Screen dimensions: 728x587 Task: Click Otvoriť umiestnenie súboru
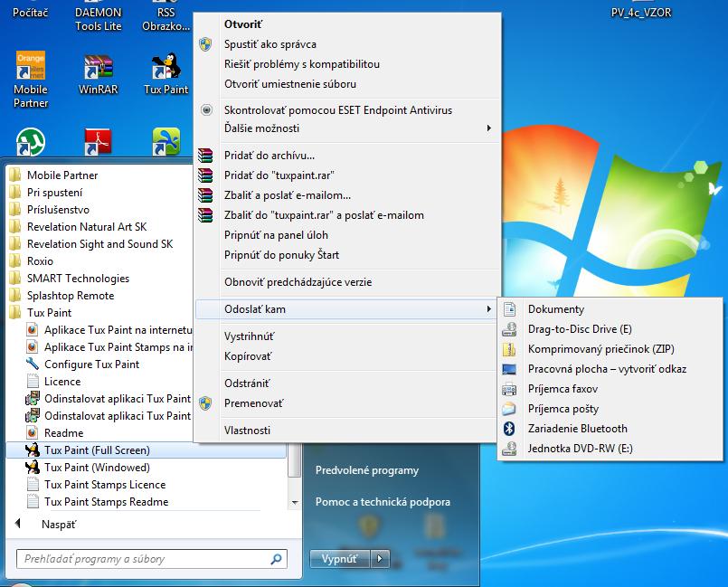click(x=347, y=84)
